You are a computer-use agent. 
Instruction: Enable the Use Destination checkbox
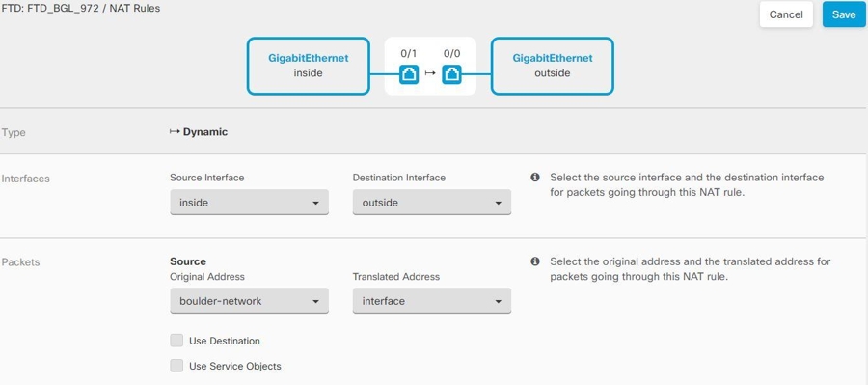tap(176, 341)
